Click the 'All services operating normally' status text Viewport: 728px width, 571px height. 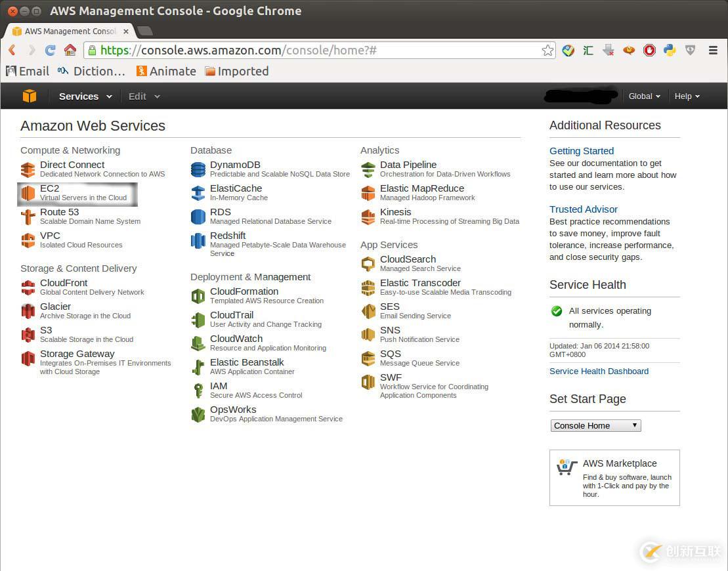tap(610, 318)
